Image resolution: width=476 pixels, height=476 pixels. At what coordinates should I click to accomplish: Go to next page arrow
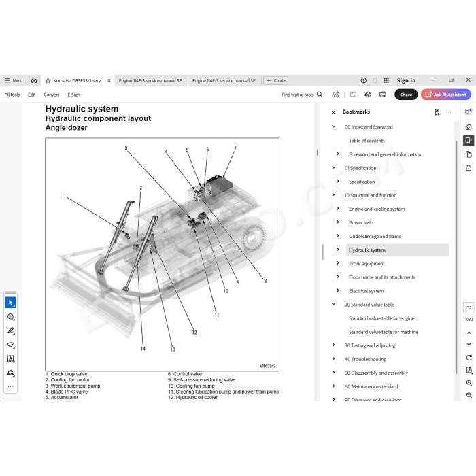tap(469, 345)
